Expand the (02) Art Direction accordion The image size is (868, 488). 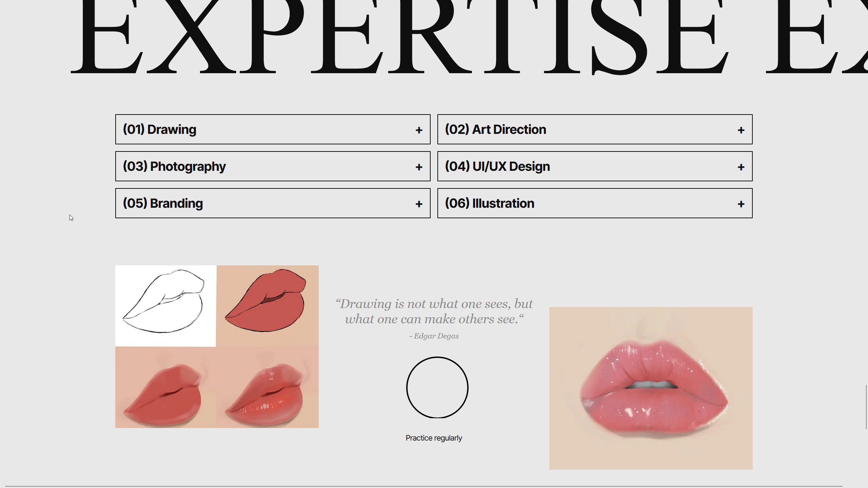496,129
